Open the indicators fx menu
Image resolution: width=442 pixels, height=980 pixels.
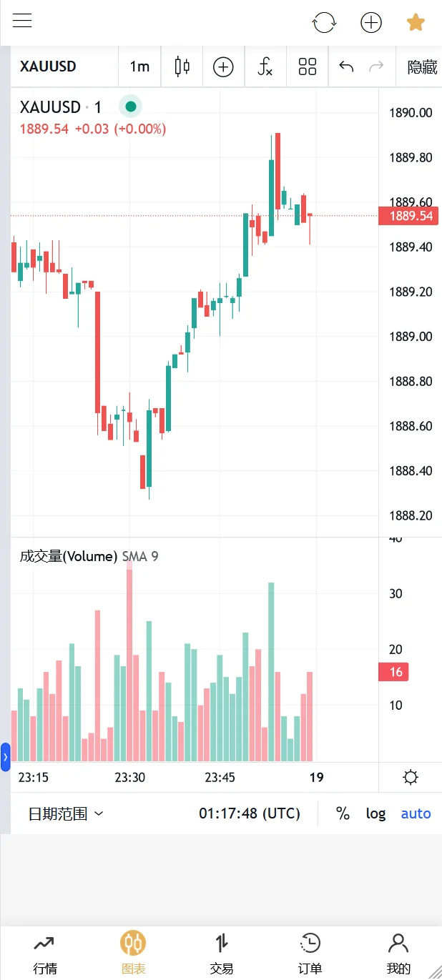click(x=265, y=67)
